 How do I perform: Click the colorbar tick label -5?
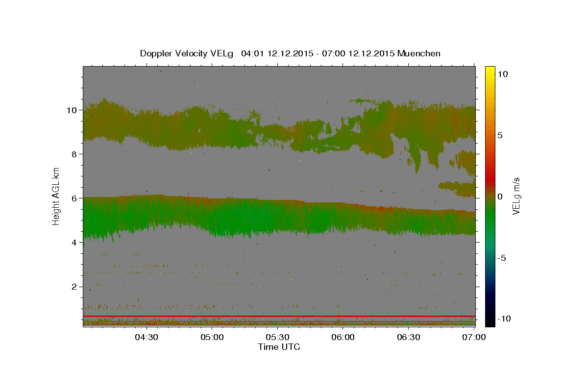[502, 258]
